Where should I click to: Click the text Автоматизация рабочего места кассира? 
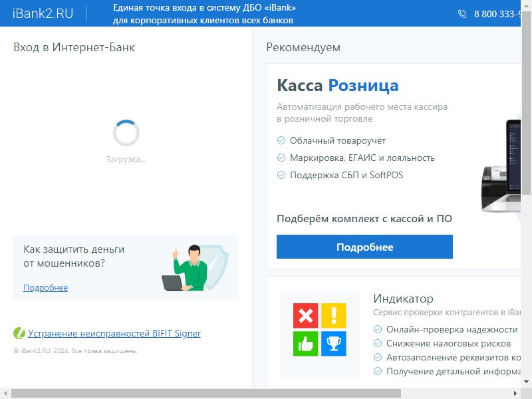coord(362,112)
